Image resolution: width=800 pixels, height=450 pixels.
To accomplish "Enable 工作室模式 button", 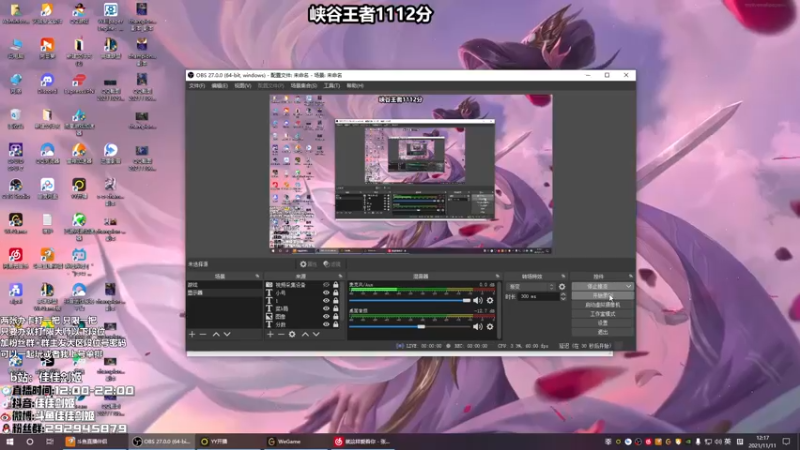I will (x=603, y=314).
